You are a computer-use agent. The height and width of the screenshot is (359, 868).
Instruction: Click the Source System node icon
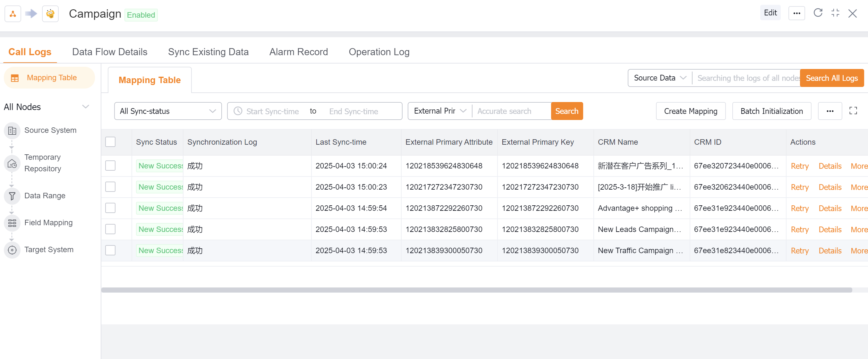click(x=12, y=131)
